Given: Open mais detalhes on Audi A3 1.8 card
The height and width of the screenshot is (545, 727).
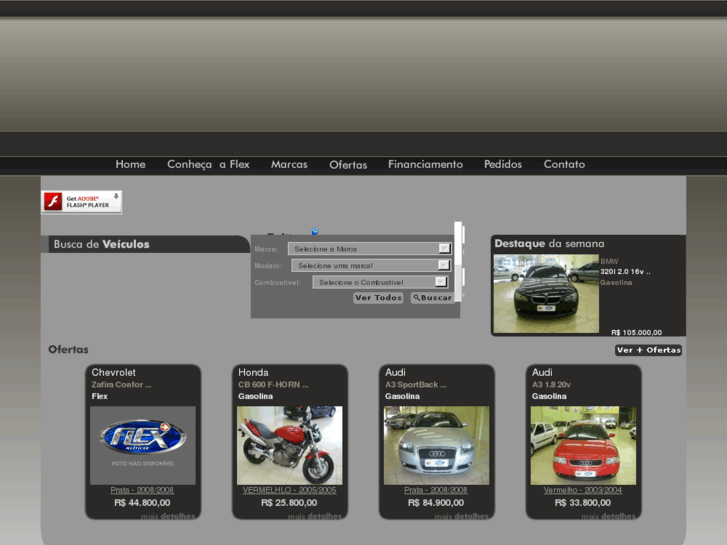Looking at the screenshot, I should pos(608,516).
